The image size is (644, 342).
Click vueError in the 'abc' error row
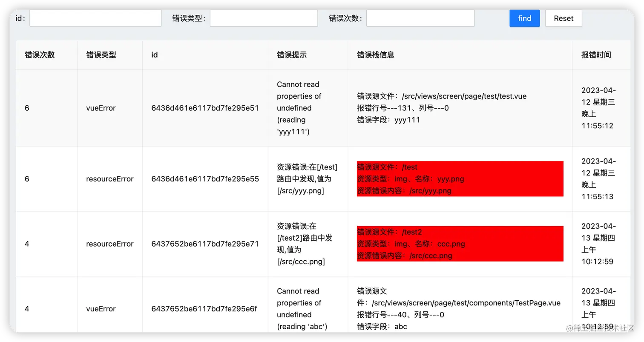101,309
